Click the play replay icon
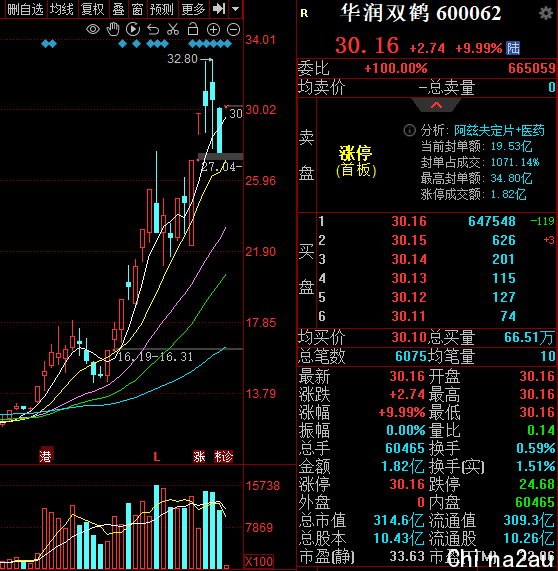Screen dimensions: 558x571 coord(133,29)
